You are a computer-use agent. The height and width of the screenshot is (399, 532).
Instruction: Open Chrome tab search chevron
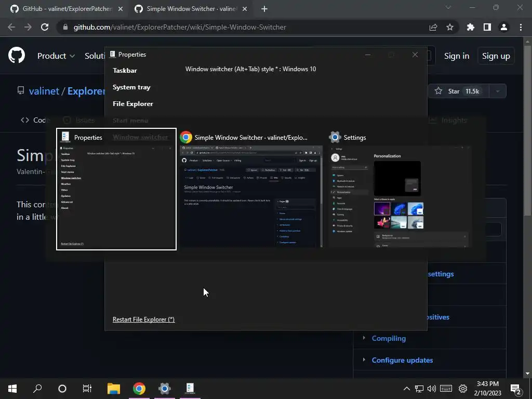click(448, 7)
